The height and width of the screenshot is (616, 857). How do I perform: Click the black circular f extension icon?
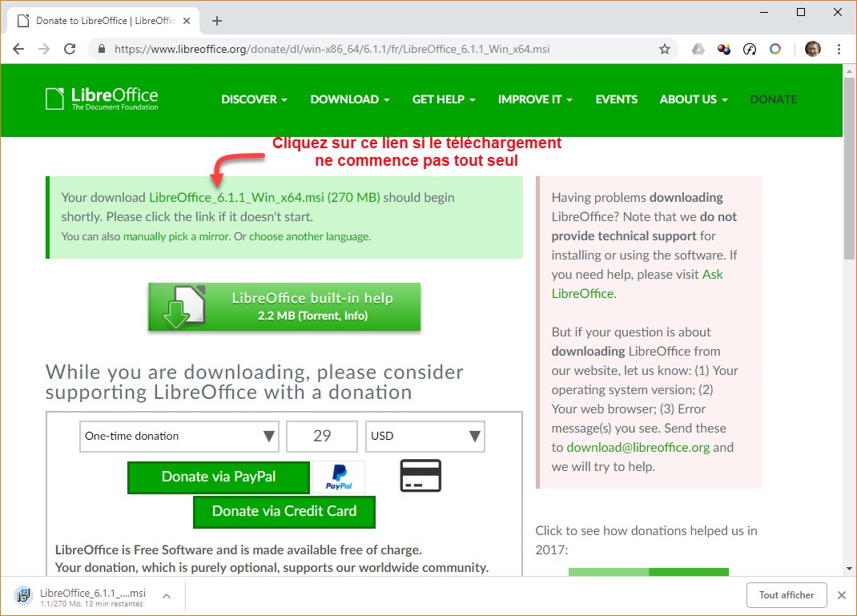pos(750,49)
